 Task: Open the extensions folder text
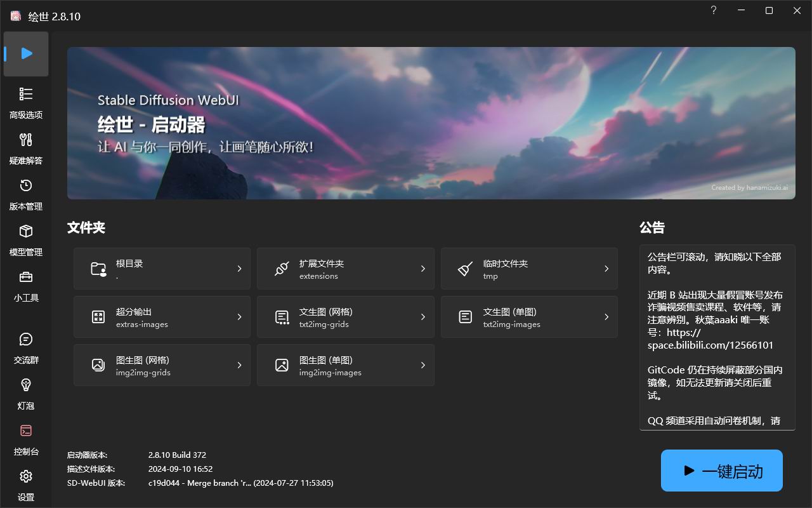[318, 276]
